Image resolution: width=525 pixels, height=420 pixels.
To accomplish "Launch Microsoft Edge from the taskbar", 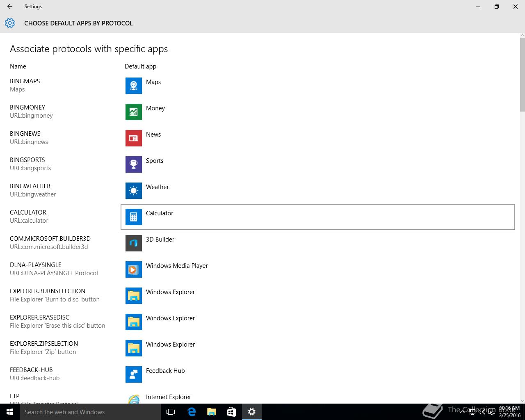I will pos(192,412).
